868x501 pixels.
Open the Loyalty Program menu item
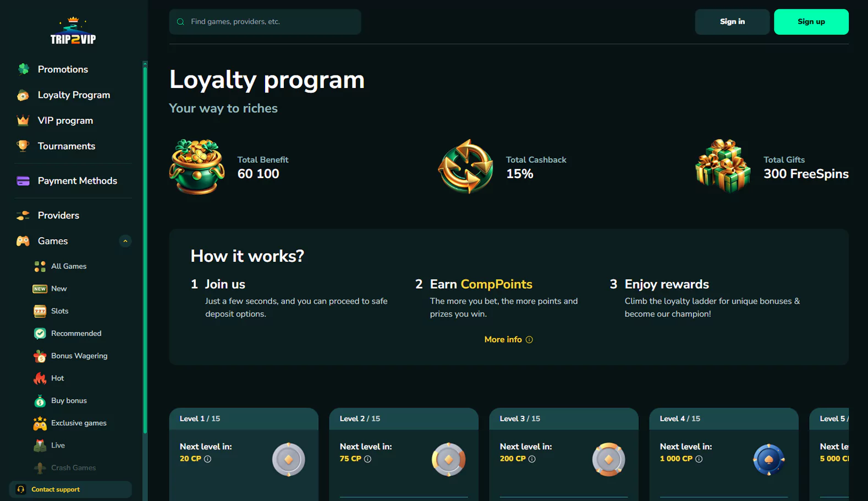coord(74,95)
